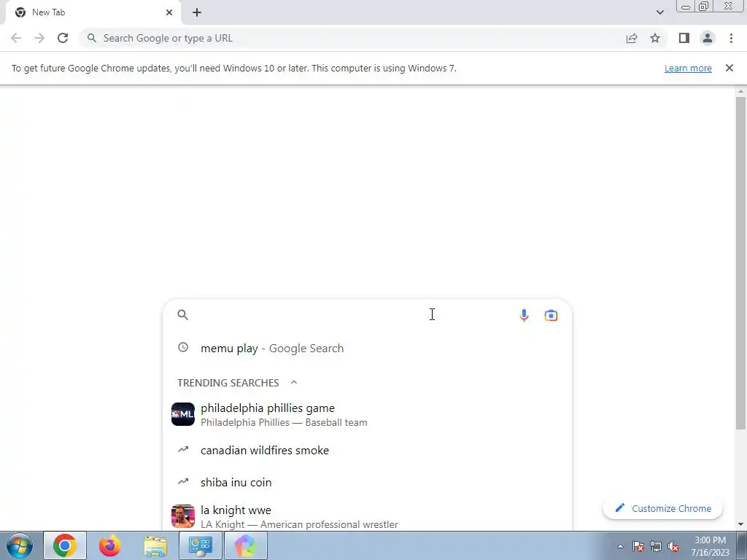Collapse the Trending Searches section
The width and height of the screenshot is (747, 560).
pyautogui.click(x=294, y=382)
